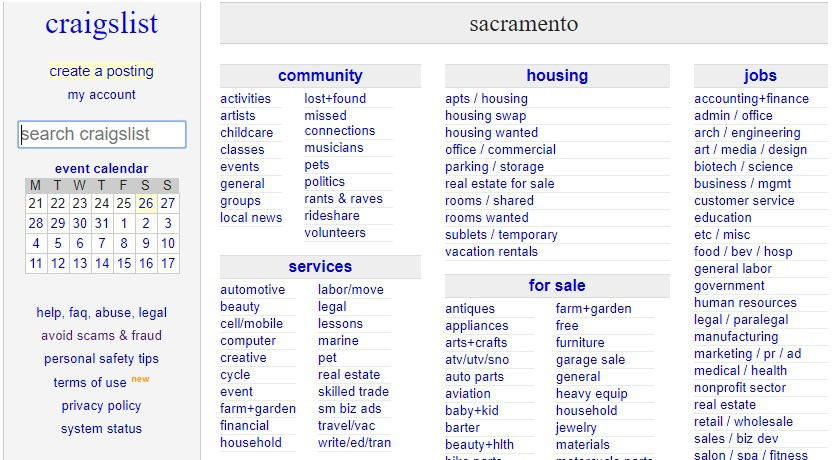This screenshot has height=460, width=840.
Task: Open the event calendar heading link
Action: [x=101, y=169]
